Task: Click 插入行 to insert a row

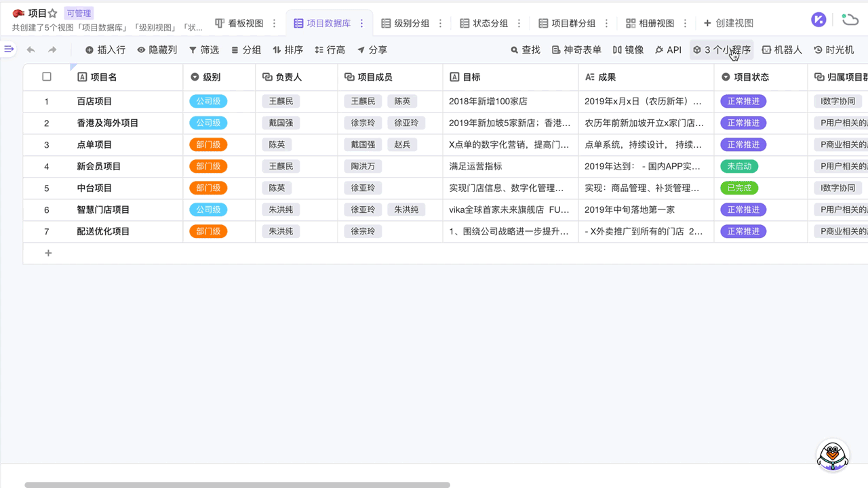Action: pyautogui.click(x=105, y=50)
